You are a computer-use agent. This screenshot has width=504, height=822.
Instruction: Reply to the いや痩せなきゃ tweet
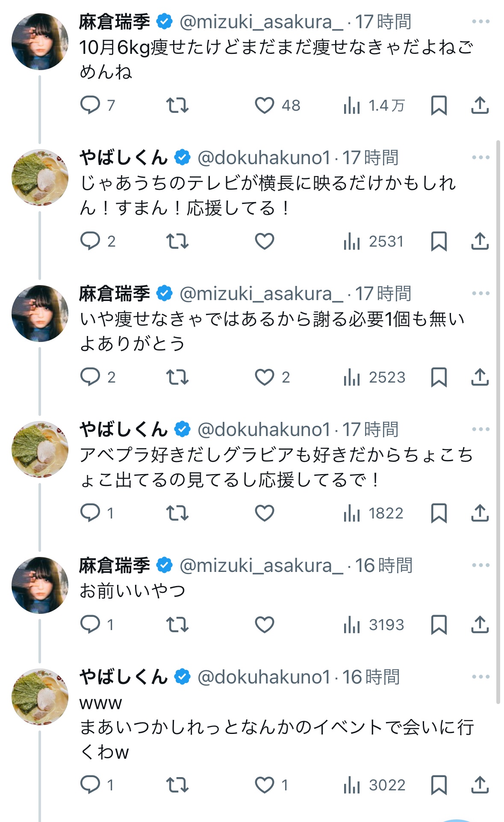90,377
